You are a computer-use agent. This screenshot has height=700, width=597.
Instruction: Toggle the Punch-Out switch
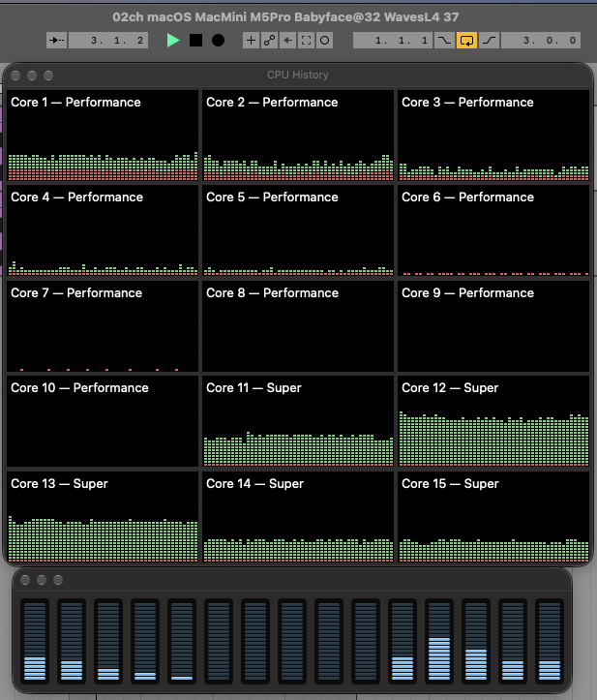[489, 40]
